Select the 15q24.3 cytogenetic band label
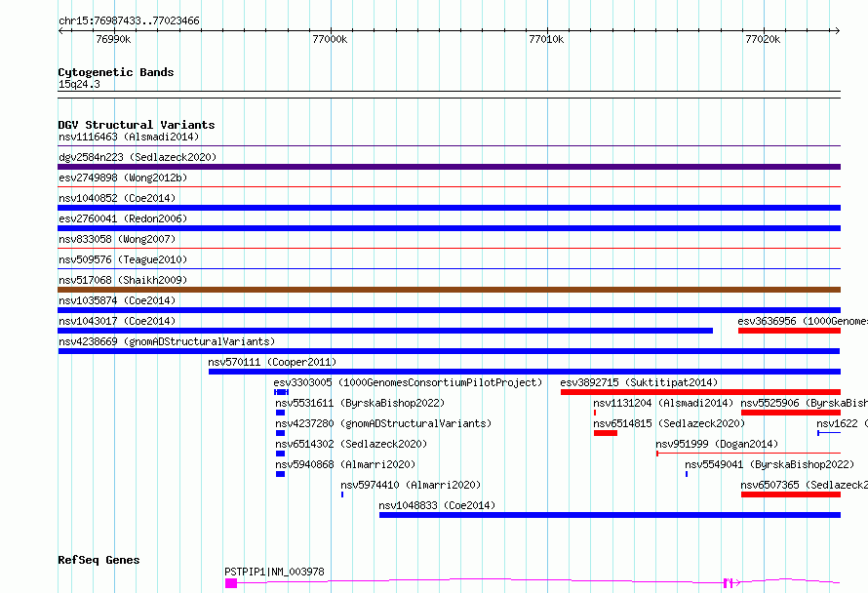This screenshot has height=593, width=868. (x=79, y=84)
